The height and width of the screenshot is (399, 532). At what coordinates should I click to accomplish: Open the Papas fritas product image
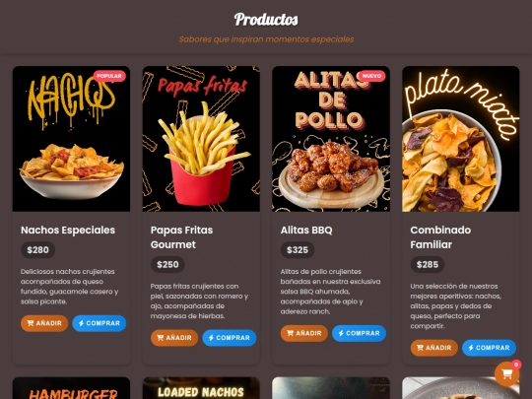[x=201, y=139]
